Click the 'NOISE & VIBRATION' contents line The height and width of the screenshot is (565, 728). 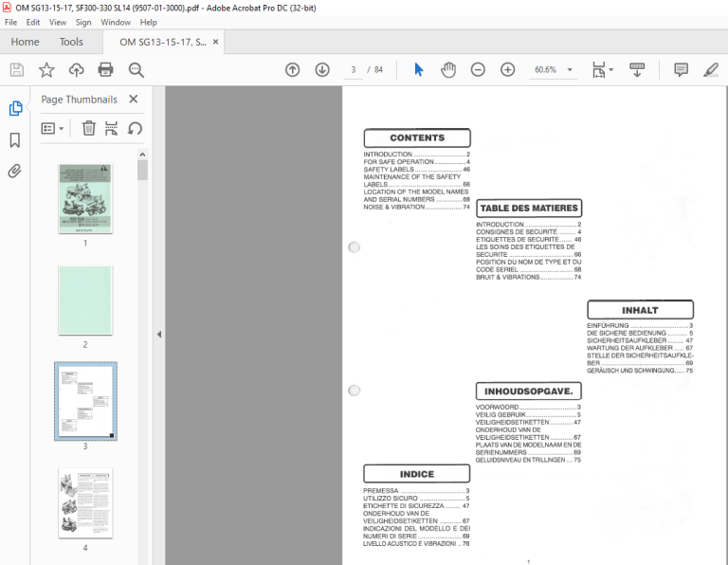coord(416,207)
